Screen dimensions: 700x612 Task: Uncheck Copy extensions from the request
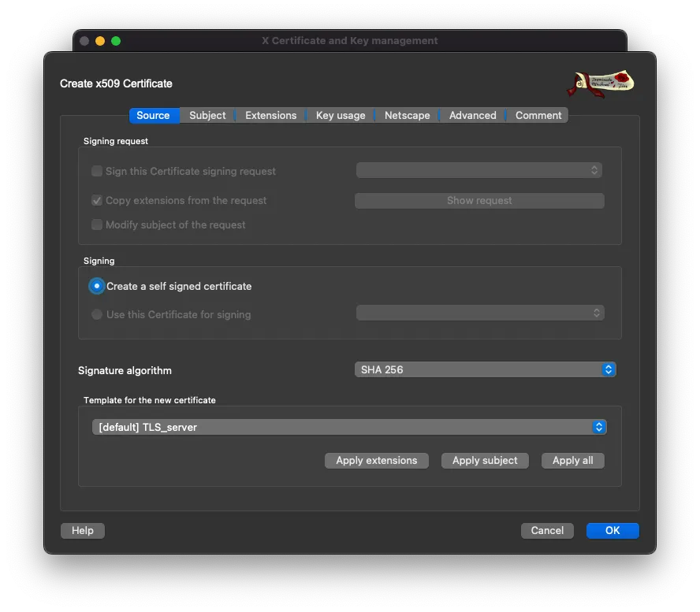[x=96, y=200]
